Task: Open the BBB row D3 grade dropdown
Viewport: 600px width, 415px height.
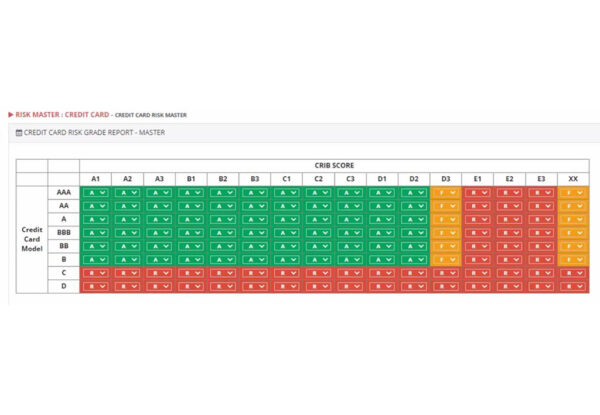Action: click(445, 233)
